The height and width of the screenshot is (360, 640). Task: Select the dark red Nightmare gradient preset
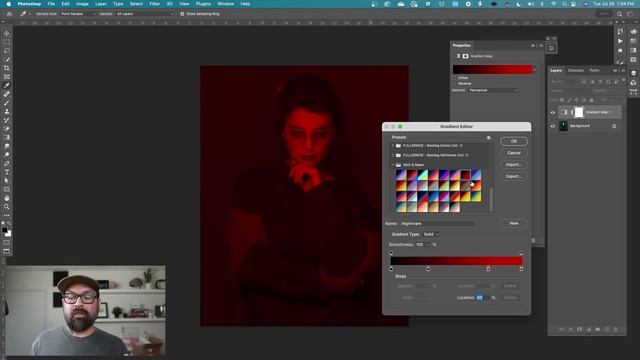click(465, 175)
